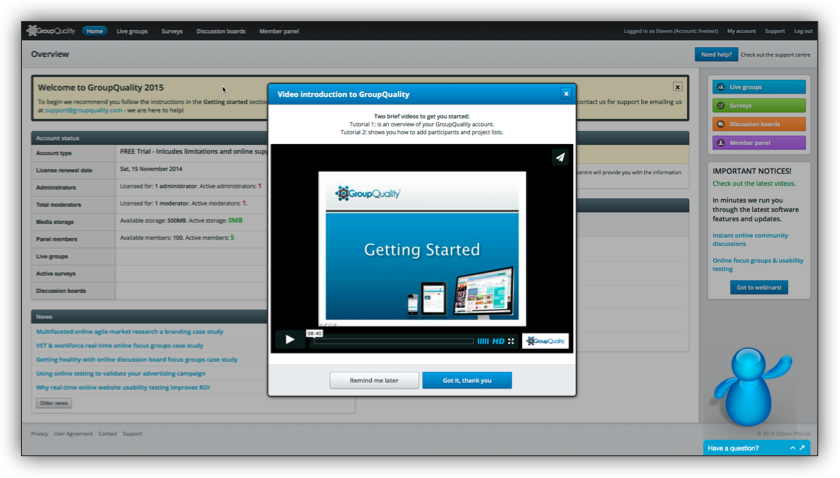The height and width of the screenshot is (478, 840).
Task: Pop out the chat widget with arrow icon
Action: [x=802, y=447]
